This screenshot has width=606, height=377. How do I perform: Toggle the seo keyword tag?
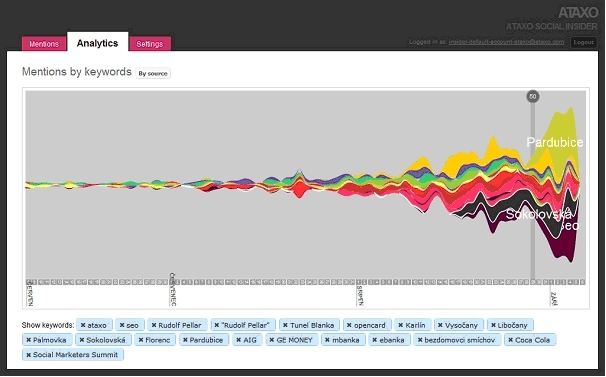point(129,325)
